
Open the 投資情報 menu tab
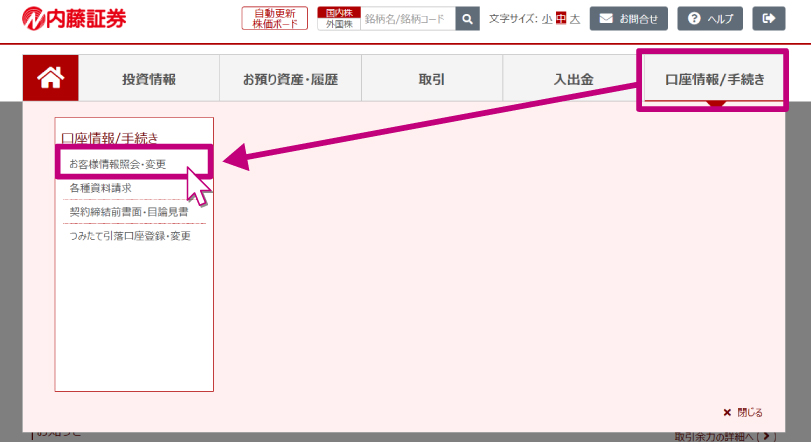tap(149, 79)
